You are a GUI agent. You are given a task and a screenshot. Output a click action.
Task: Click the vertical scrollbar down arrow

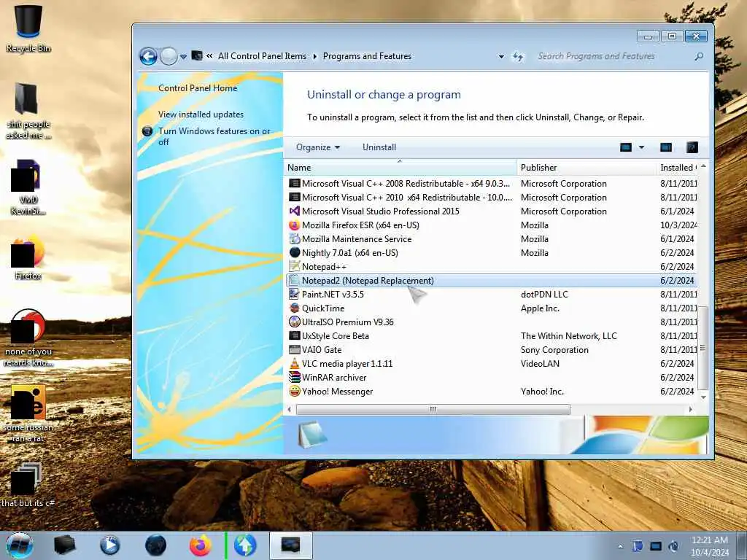pos(703,397)
